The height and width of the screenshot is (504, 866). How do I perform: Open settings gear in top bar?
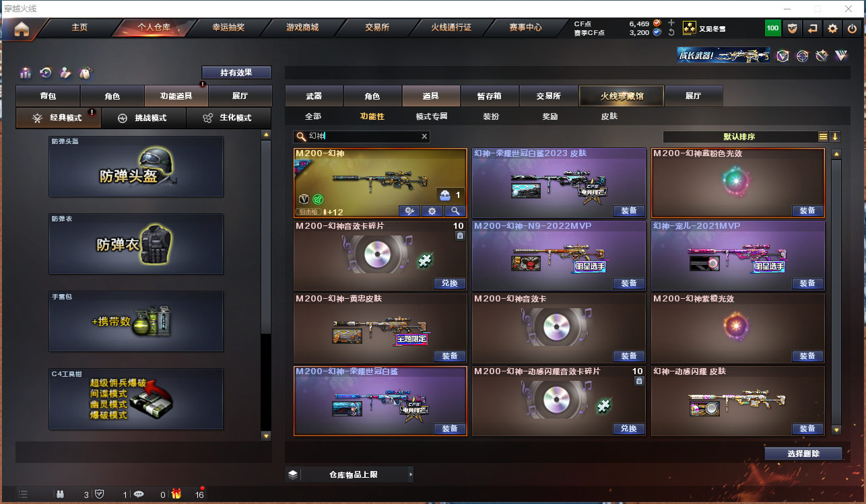point(833,28)
